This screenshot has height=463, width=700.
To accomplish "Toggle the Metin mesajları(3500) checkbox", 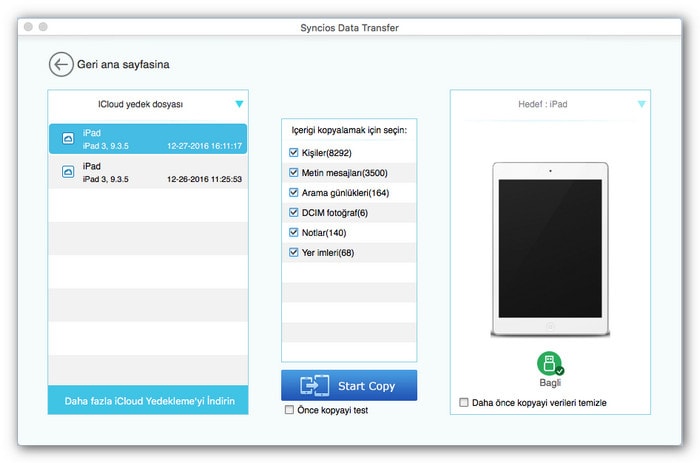I will pyautogui.click(x=293, y=173).
